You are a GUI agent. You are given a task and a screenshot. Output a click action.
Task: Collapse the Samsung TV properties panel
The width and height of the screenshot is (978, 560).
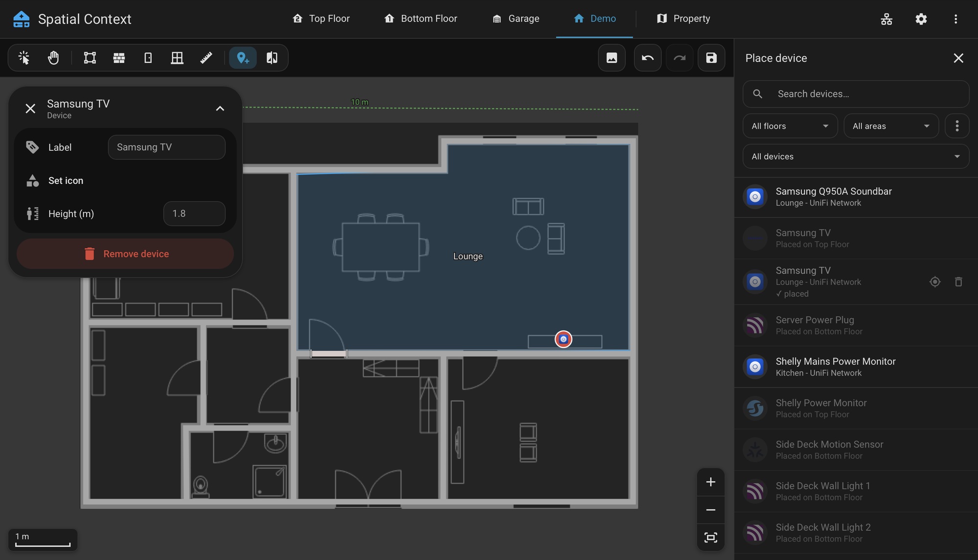click(x=220, y=108)
